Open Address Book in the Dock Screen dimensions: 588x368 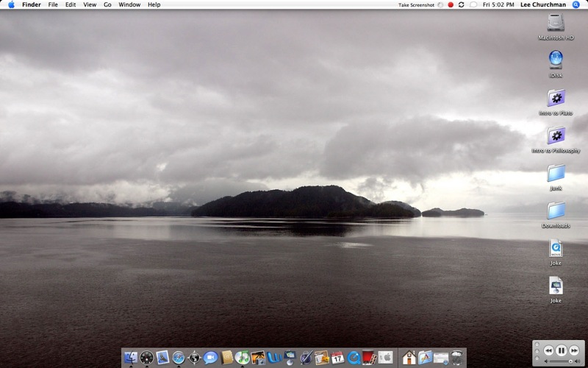click(x=226, y=358)
